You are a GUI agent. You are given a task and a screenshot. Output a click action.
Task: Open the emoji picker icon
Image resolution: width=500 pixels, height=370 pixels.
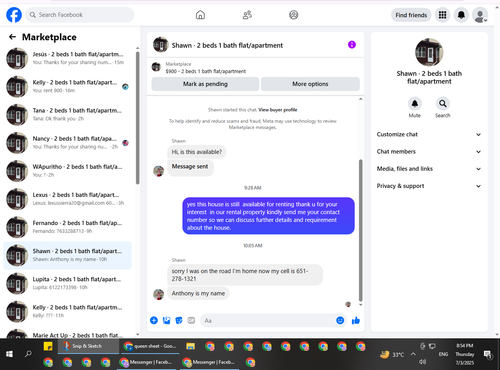pos(340,320)
